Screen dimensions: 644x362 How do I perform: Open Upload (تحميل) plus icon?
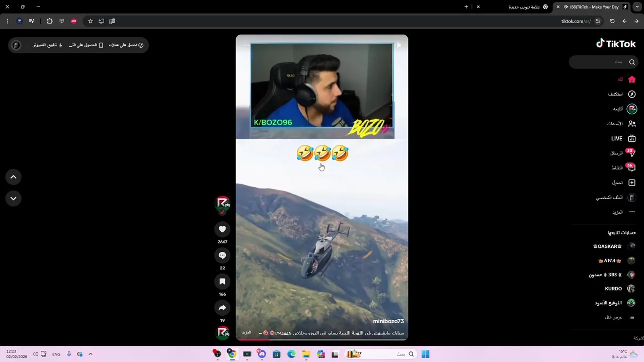point(624,183)
